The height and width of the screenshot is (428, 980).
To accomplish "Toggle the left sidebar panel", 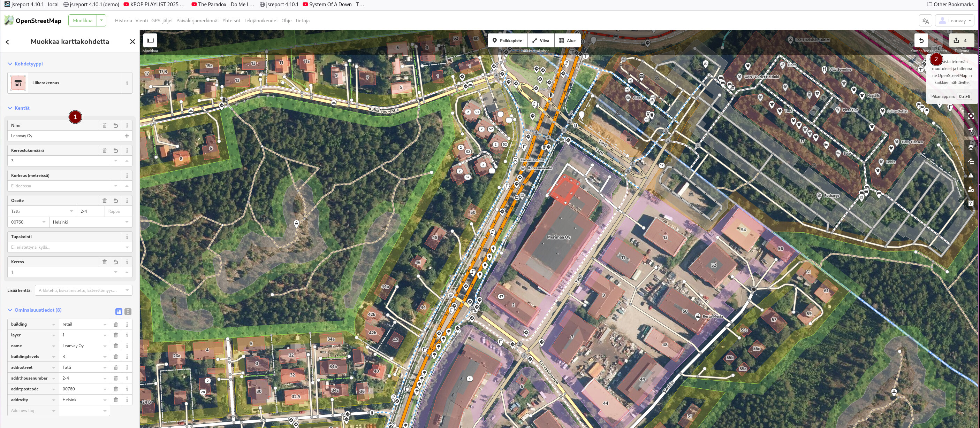I will [x=150, y=40].
